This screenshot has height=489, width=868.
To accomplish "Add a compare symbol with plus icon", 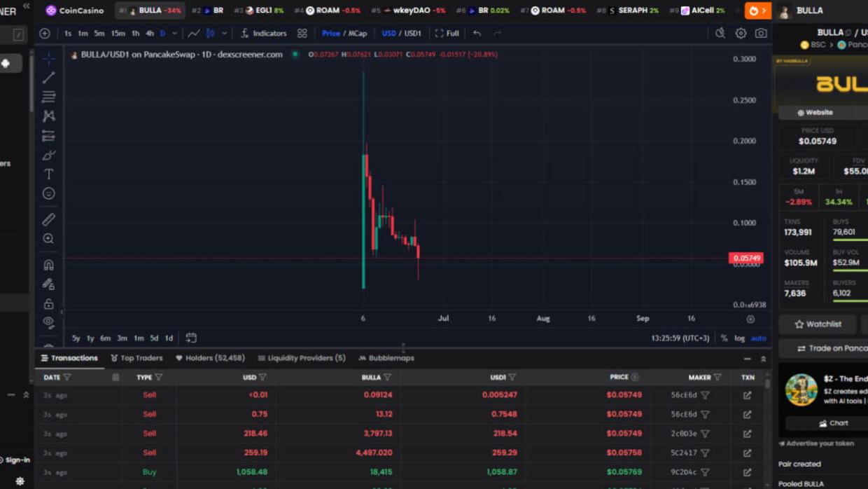I will (x=45, y=33).
